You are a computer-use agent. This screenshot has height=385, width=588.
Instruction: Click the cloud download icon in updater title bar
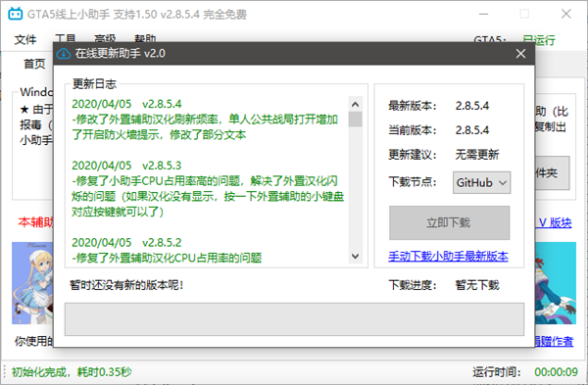[x=64, y=54]
